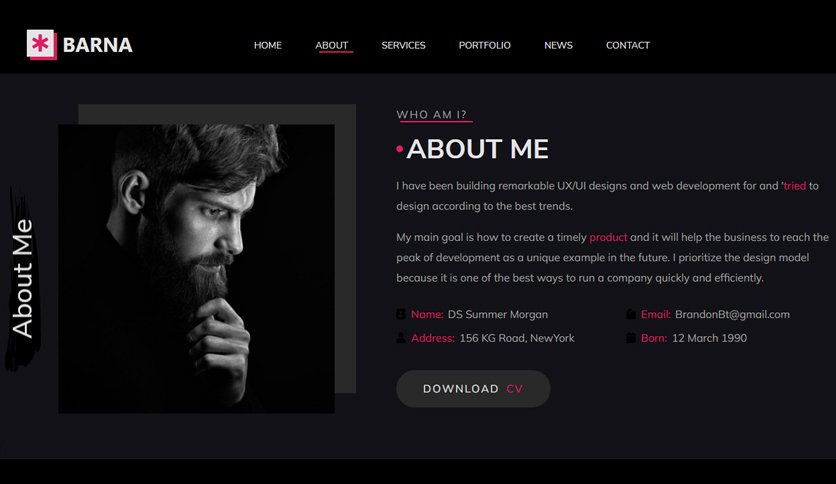Click the Download CV button

click(x=473, y=389)
